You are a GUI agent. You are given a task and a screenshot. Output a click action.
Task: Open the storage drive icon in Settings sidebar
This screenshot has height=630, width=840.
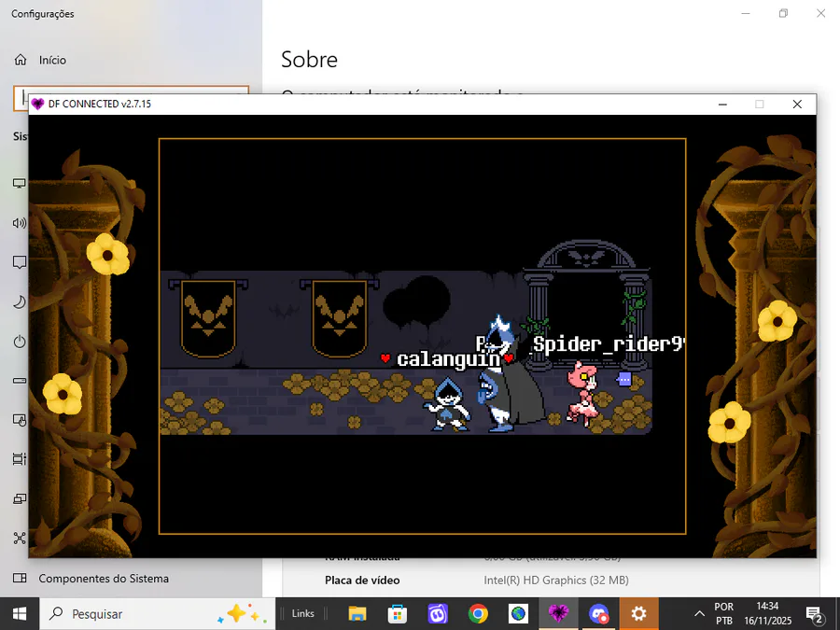coord(20,381)
